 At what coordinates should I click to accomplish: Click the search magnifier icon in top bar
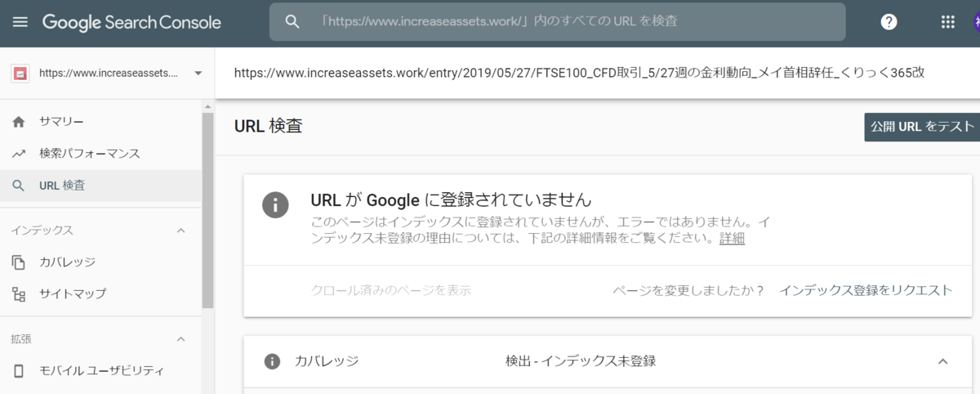click(x=292, y=21)
